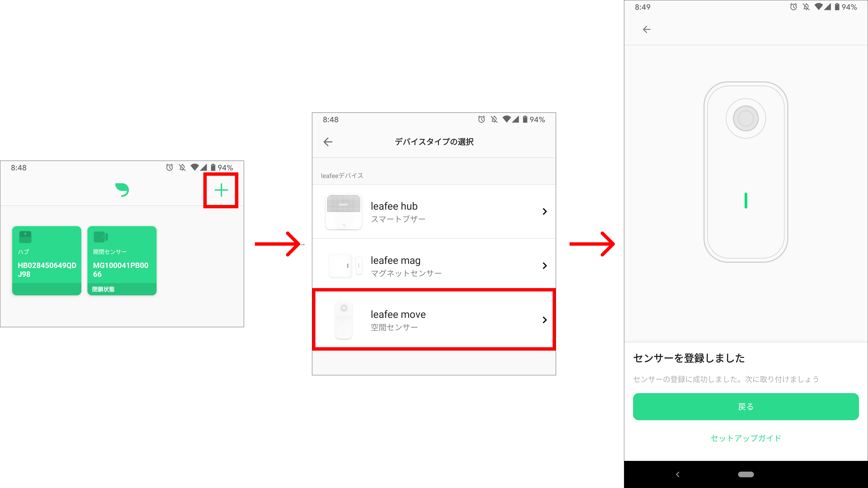Tap Android navigation back chevron
This screenshot has width=868, height=488.
click(678, 474)
